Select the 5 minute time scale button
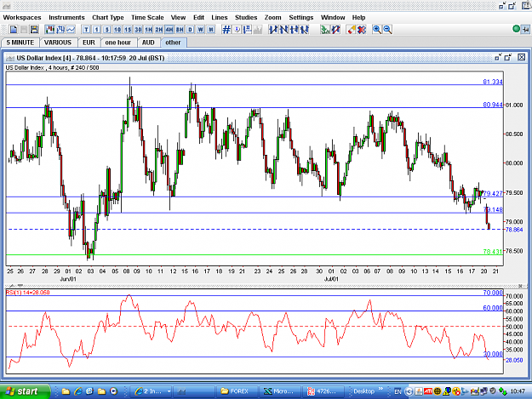The width and height of the screenshot is (532, 399). click(107, 30)
